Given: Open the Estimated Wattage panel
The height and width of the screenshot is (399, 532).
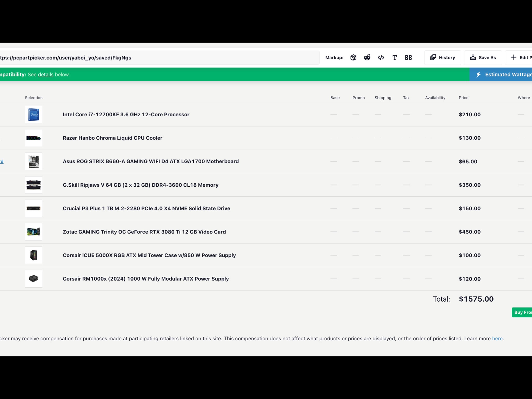Looking at the screenshot, I should click(x=501, y=75).
